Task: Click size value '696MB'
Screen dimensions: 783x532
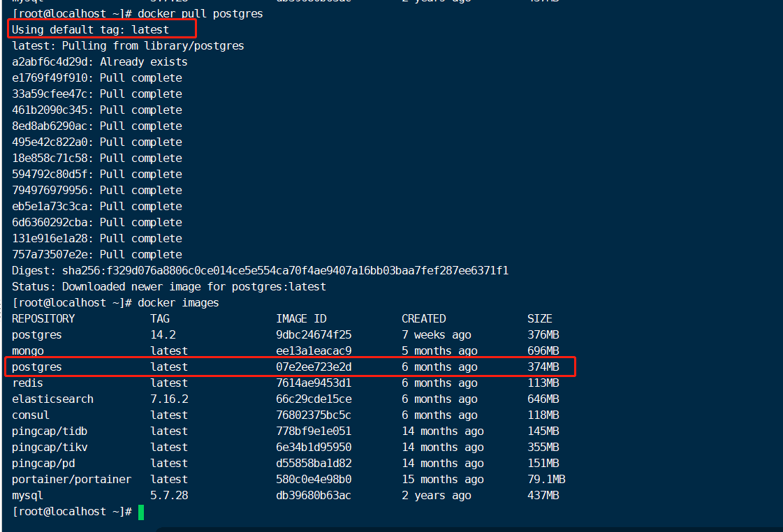Action: pos(543,351)
